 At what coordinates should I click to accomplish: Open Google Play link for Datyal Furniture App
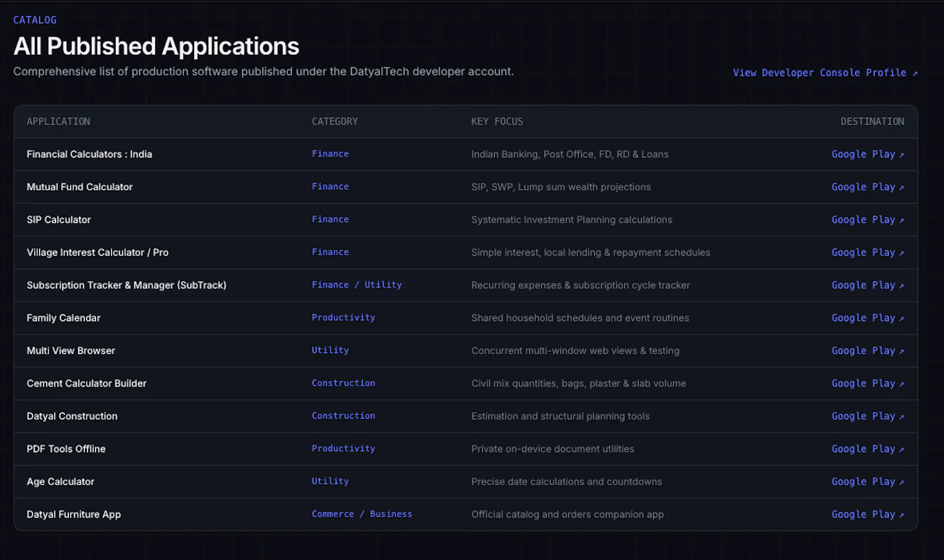tap(868, 514)
